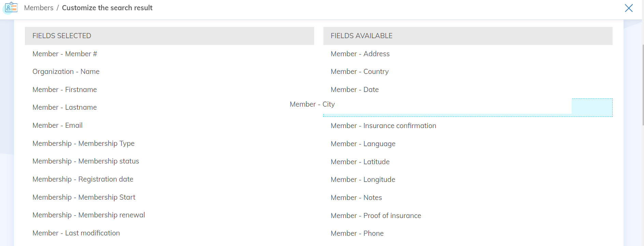Click Membership - Membership Type field
This screenshot has height=246, width=644.
tap(83, 143)
